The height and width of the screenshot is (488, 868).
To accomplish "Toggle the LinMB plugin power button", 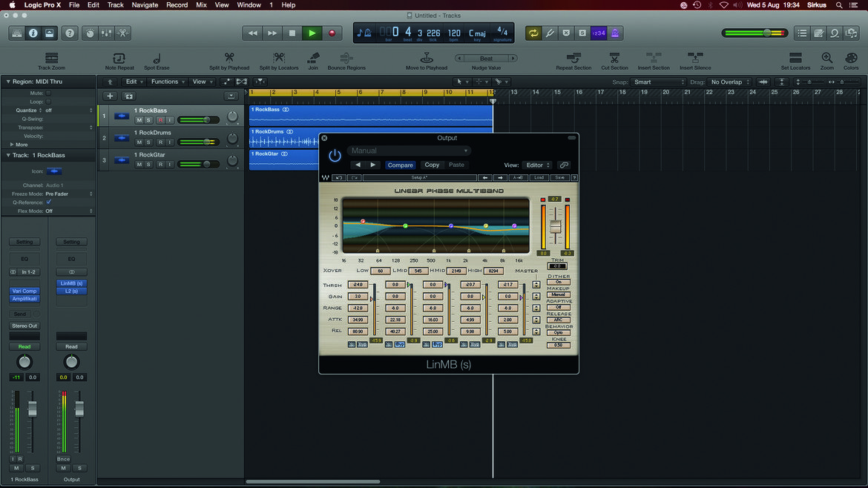I will click(335, 156).
